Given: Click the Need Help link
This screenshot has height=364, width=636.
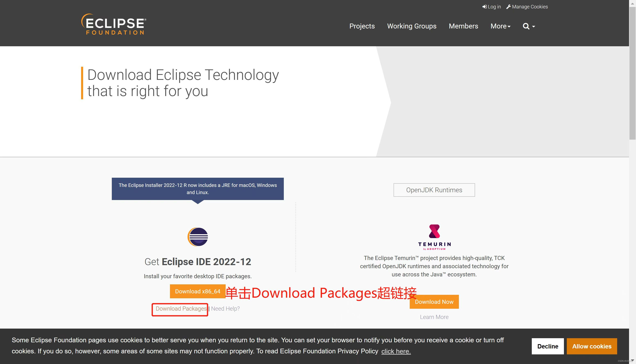Looking at the screenshot, I should pos(225,309).
